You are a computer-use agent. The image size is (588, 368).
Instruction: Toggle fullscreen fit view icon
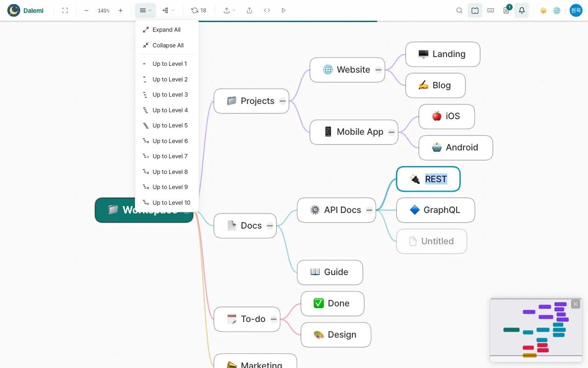click(65, 10)
